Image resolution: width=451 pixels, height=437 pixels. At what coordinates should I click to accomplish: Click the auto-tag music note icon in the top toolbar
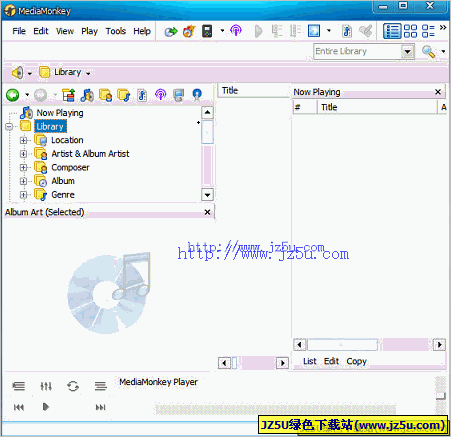point(347,31)
